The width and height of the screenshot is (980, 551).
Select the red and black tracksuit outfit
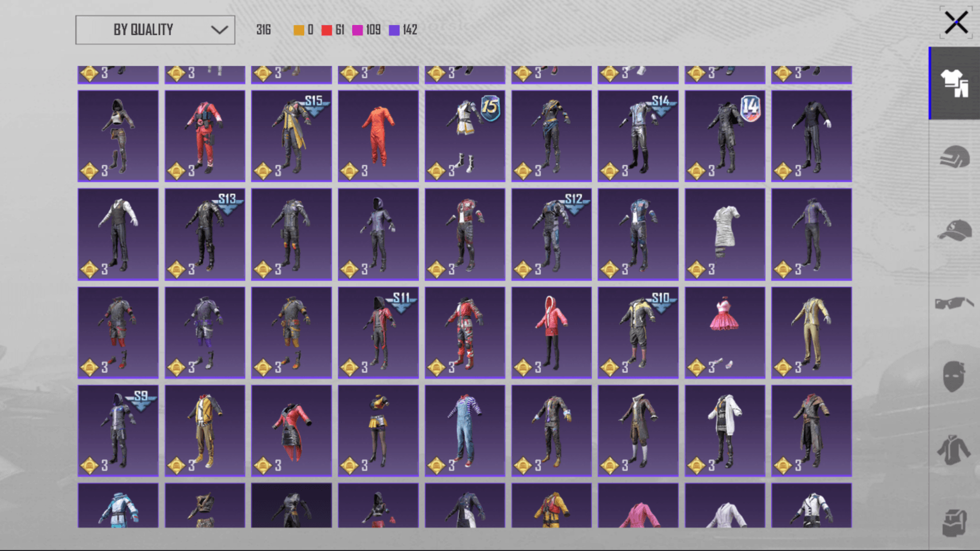[x=465, y=332]
